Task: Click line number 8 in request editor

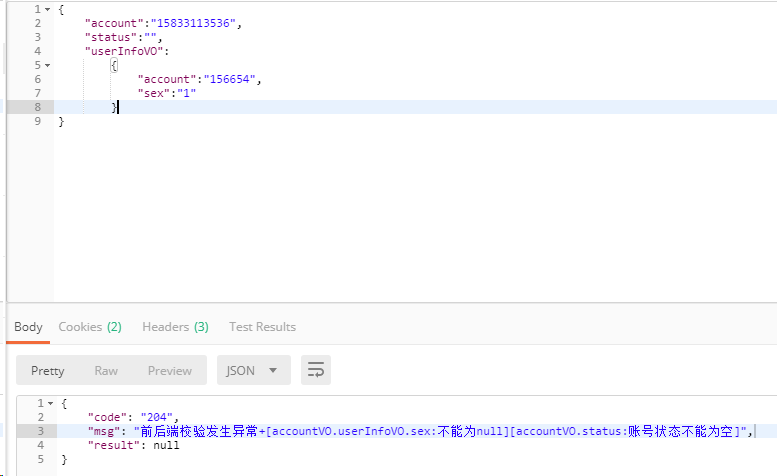Action: pos(38,107)
